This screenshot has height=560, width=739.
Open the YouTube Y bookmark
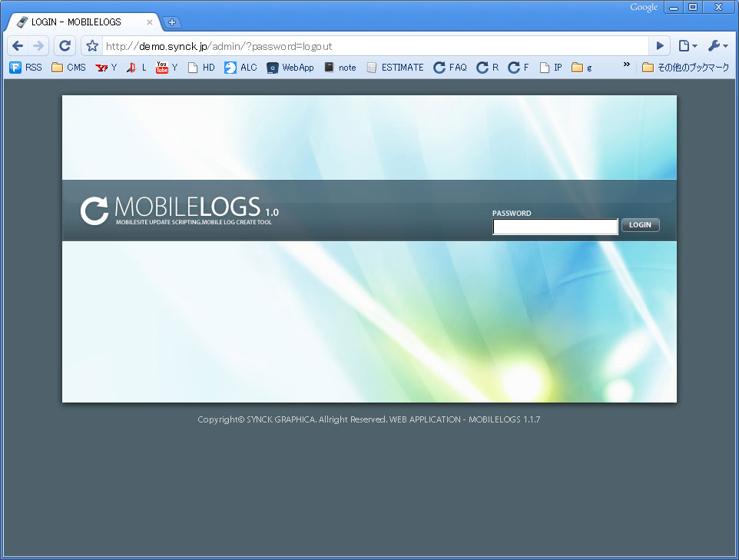click(x=167, y=68)
